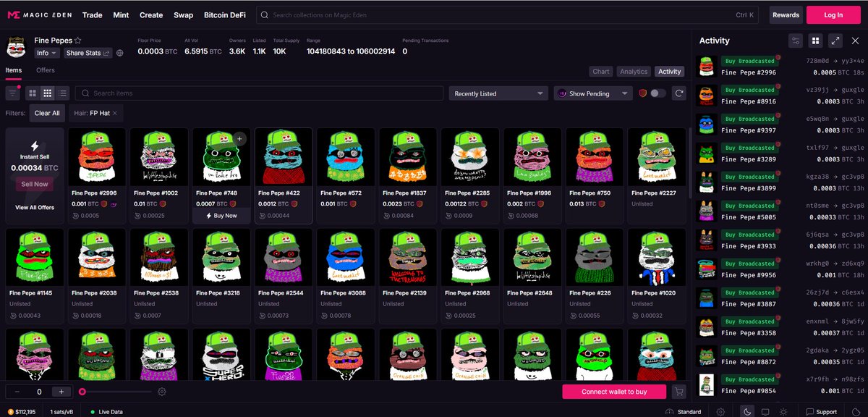Select the Activity view button
Viewport: 868px width, 417px height.
[x=669, y=72]
